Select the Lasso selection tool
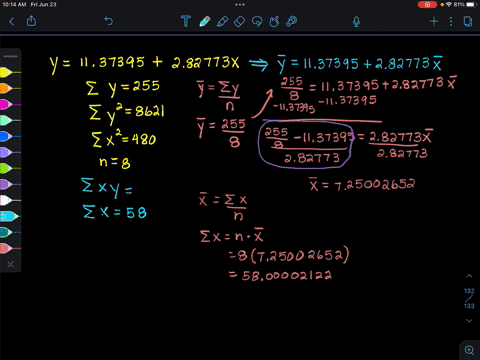 click(x=257, y=22)
